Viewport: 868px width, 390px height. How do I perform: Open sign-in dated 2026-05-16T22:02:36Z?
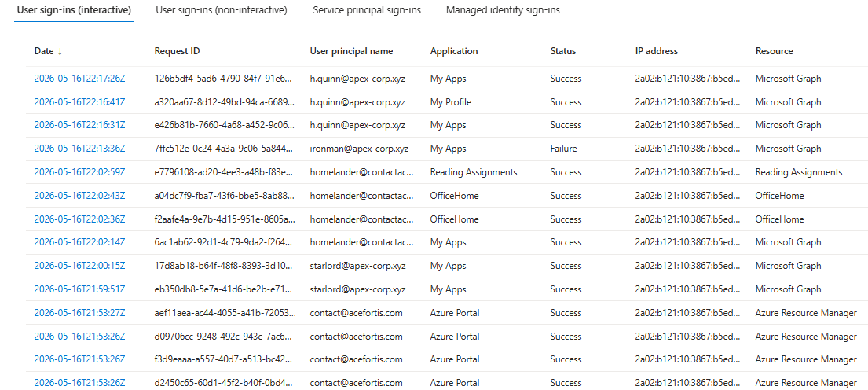pyautogui.click(x=79, y=219)
